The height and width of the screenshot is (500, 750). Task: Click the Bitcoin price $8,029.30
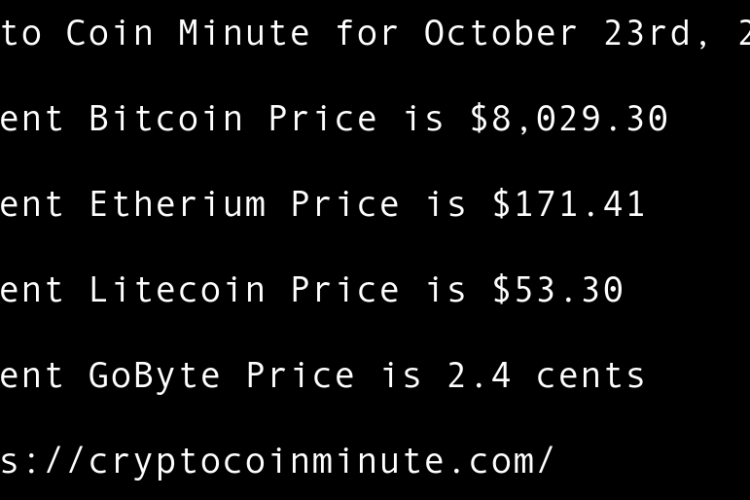[568, 119]
